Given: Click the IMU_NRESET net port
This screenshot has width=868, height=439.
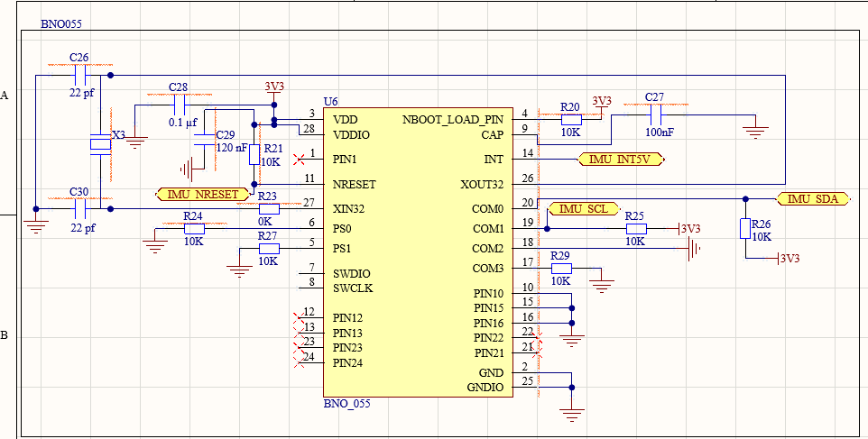Looking at the screenshot, I should [x=203, y=194].
